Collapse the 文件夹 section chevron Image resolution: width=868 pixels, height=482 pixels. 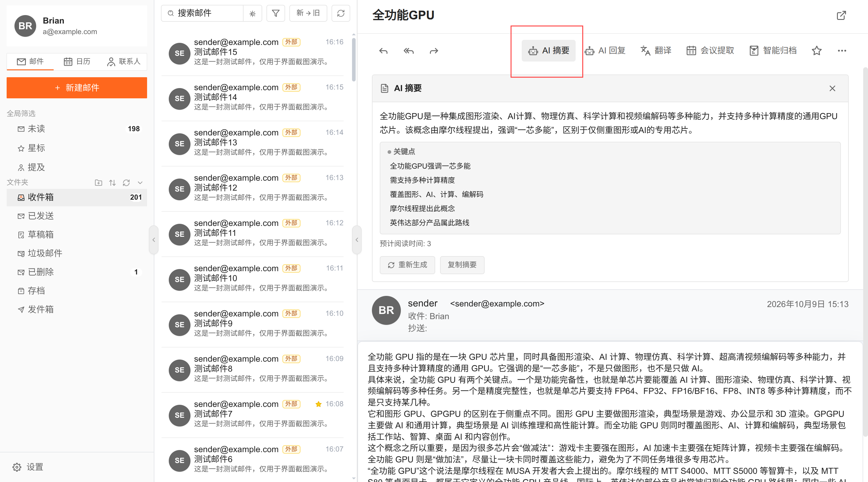[140, 182]
